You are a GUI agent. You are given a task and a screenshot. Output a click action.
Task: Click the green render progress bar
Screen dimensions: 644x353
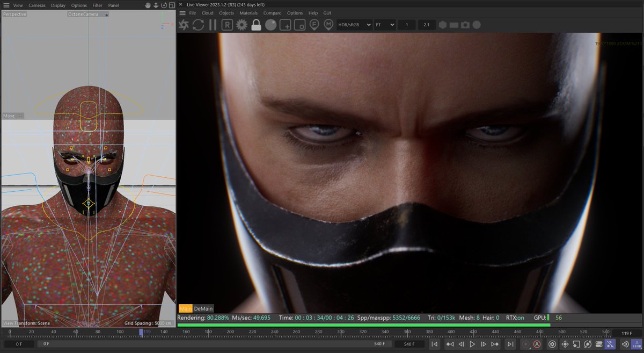[x=363, y=325]
